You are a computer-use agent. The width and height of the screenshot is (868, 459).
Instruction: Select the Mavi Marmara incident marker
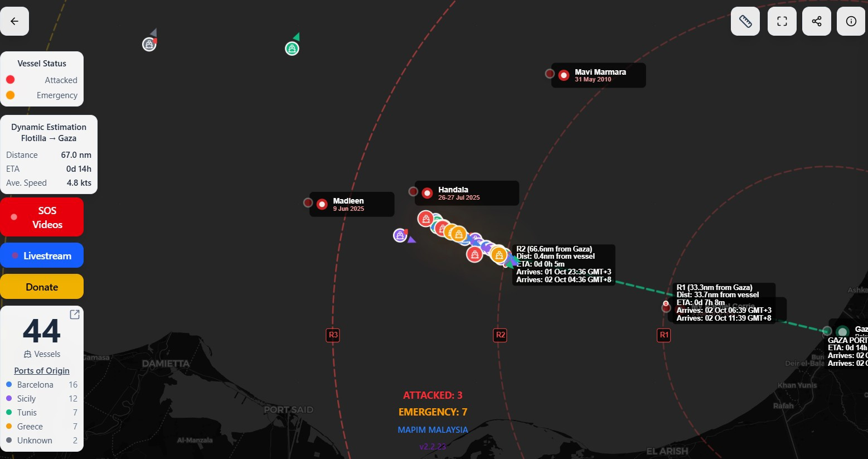564,75
